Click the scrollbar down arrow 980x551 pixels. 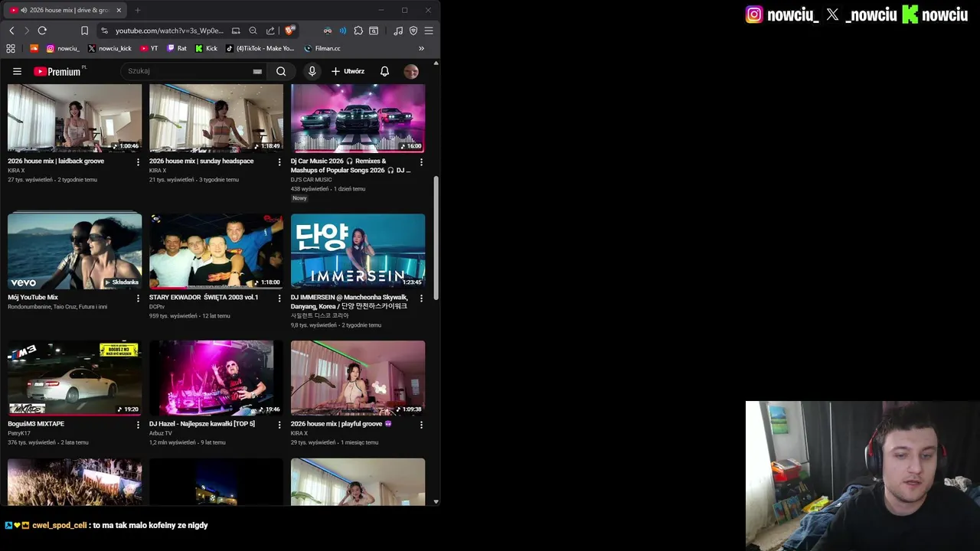pyautogui.click(x=436, y=502)
